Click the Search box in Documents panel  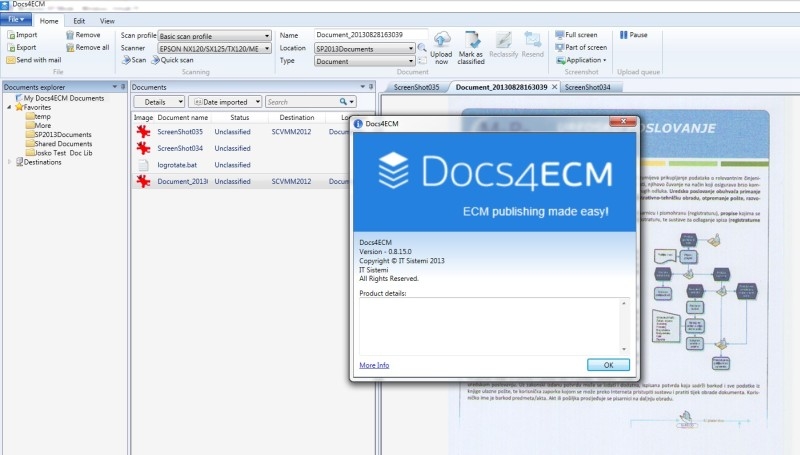[302, 102]
